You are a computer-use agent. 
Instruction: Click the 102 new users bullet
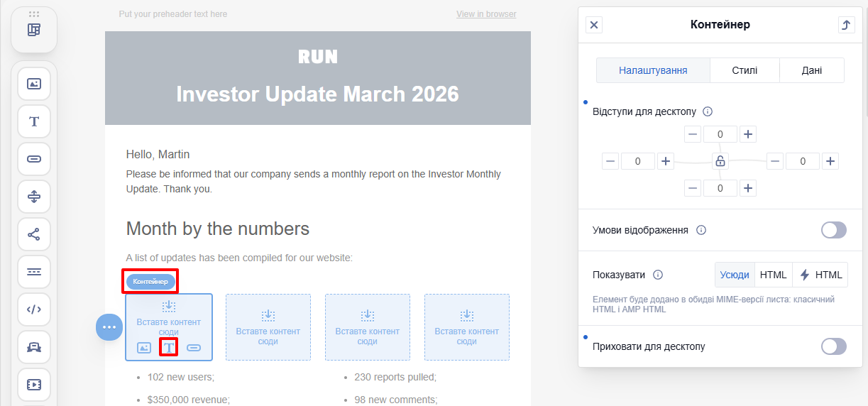(181, 377)
